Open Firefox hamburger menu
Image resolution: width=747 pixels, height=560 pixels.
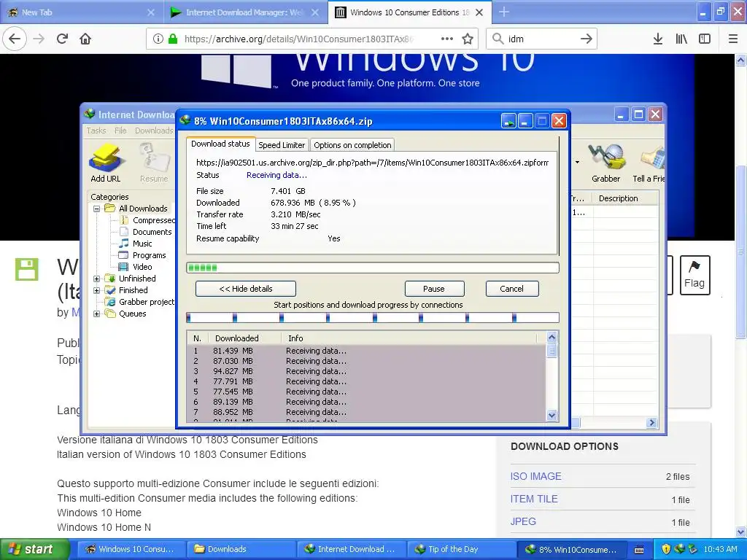pyautogui.click(x=733, y=39)
